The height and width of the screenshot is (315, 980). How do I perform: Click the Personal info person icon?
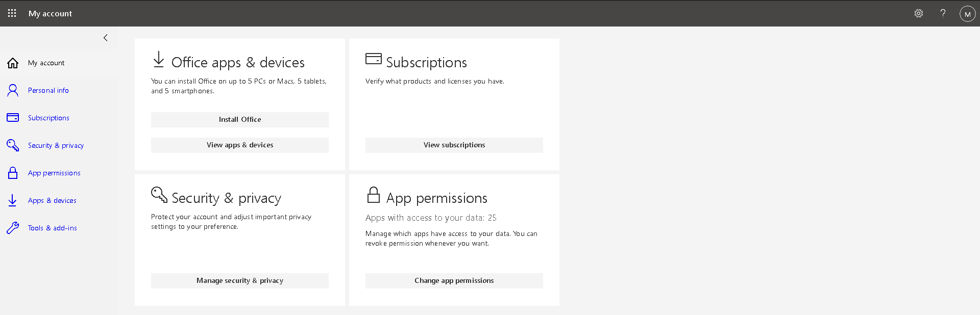(x=13, y=91)
